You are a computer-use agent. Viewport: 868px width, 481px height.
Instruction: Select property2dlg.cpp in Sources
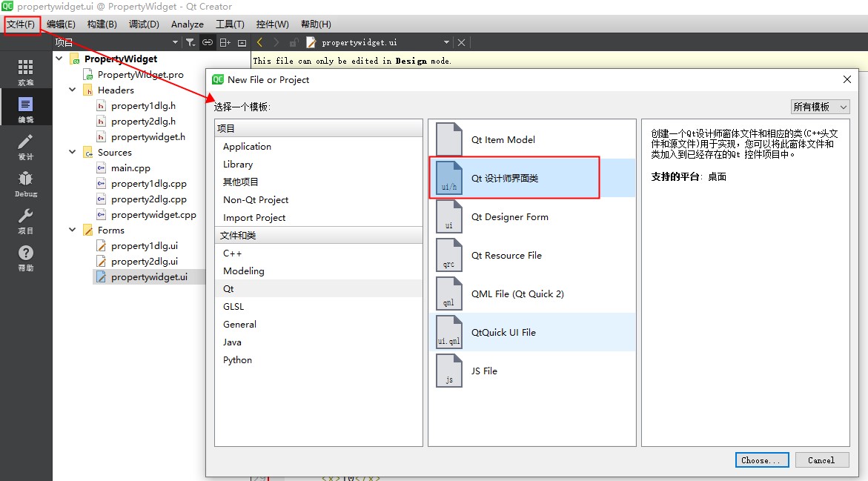(148, 199)
